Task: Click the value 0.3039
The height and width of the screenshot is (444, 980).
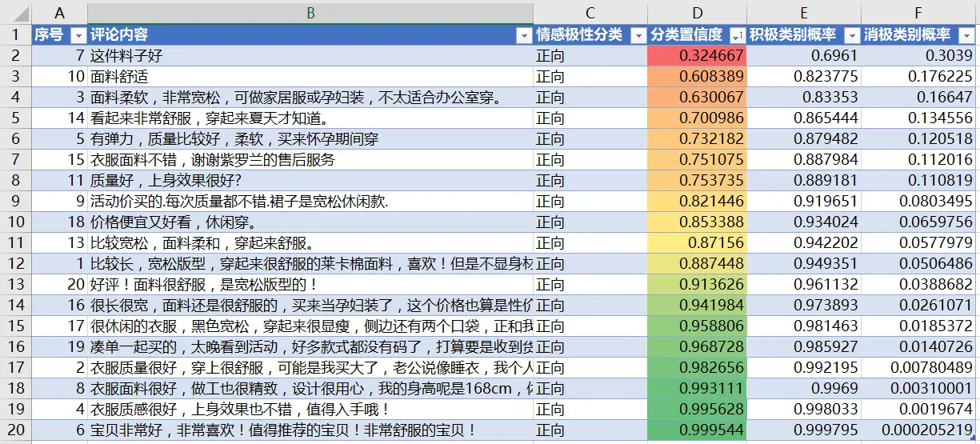Action: tap(918, 56)
